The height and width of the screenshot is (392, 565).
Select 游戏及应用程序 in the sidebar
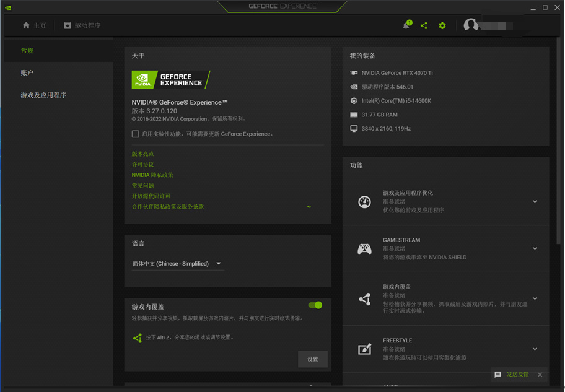(x=59, y=95)
